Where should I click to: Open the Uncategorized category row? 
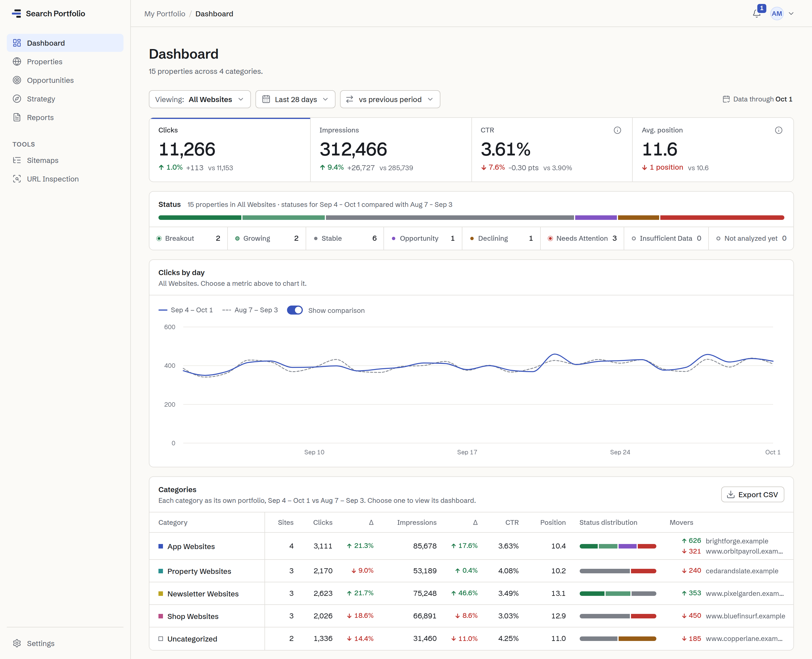click(471, 638)
